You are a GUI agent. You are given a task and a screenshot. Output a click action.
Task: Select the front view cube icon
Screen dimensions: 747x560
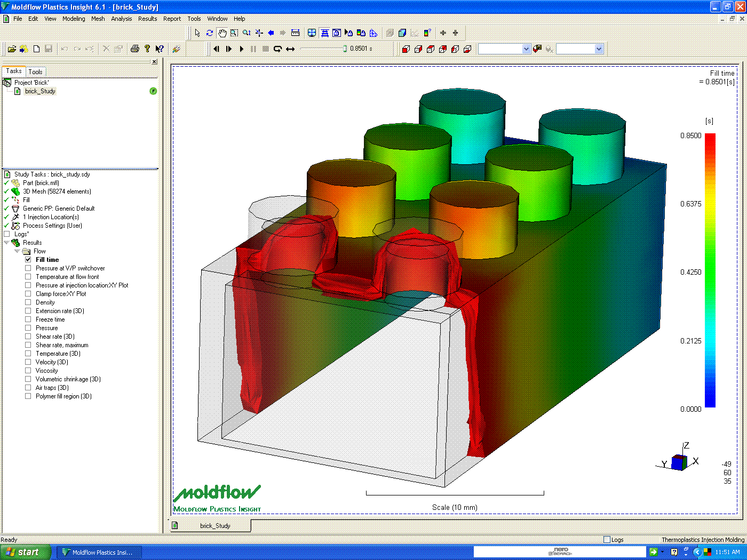[406, 49]
